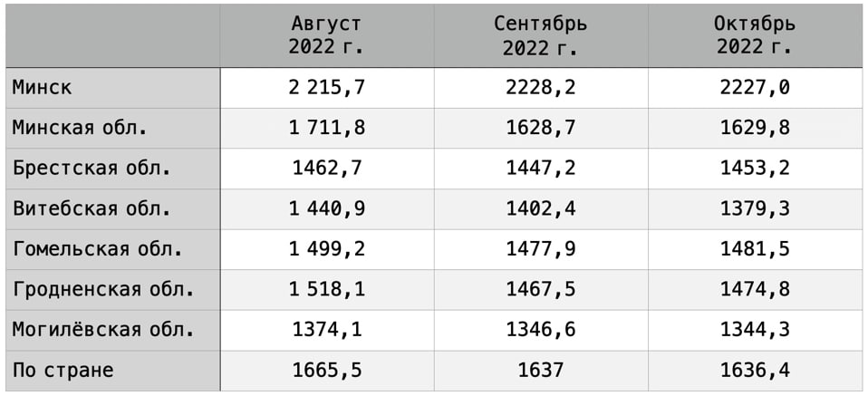Select the cell with value 2 215,7
Screen dimensions: 868x396
[x=326, y=88]
